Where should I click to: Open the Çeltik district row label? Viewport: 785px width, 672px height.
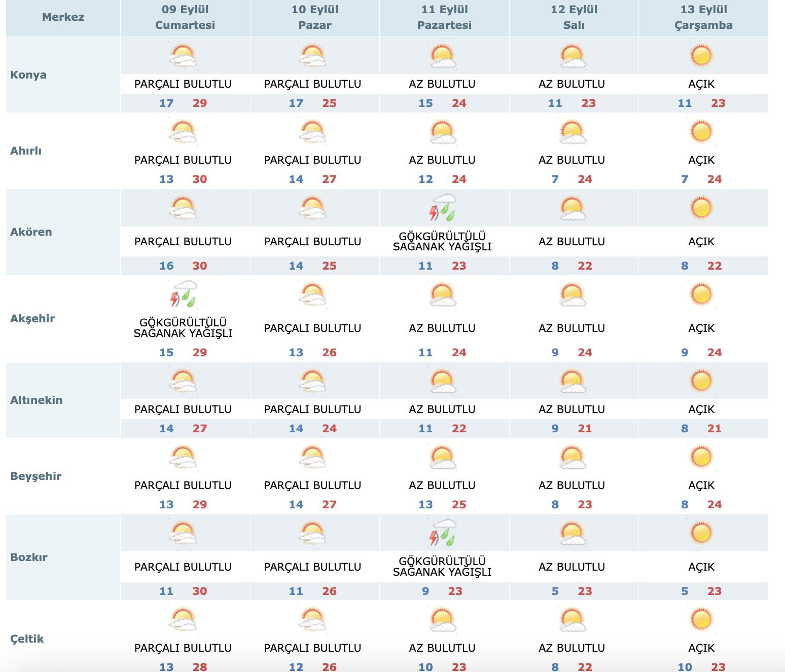click(27, 639)
